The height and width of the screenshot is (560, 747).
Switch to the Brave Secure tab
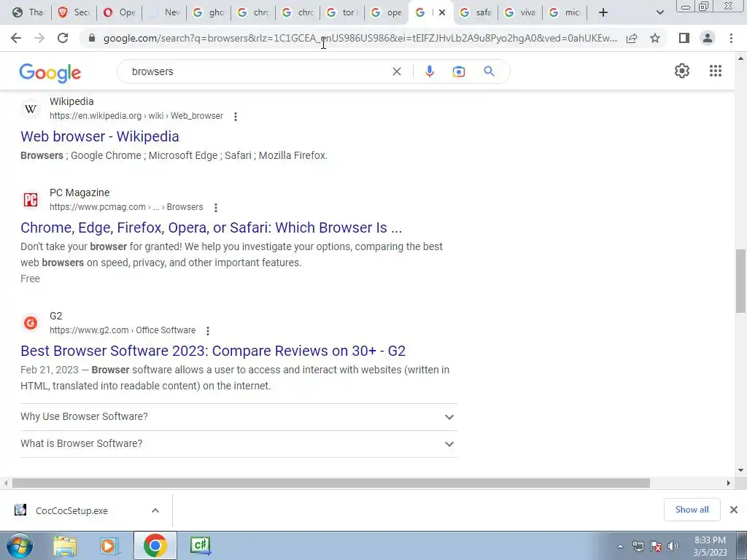pos(74,12)
